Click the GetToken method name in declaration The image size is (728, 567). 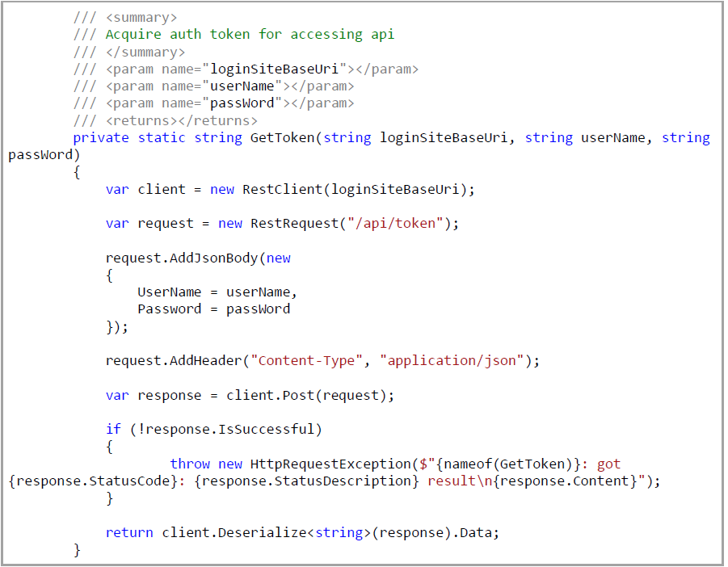282,137
